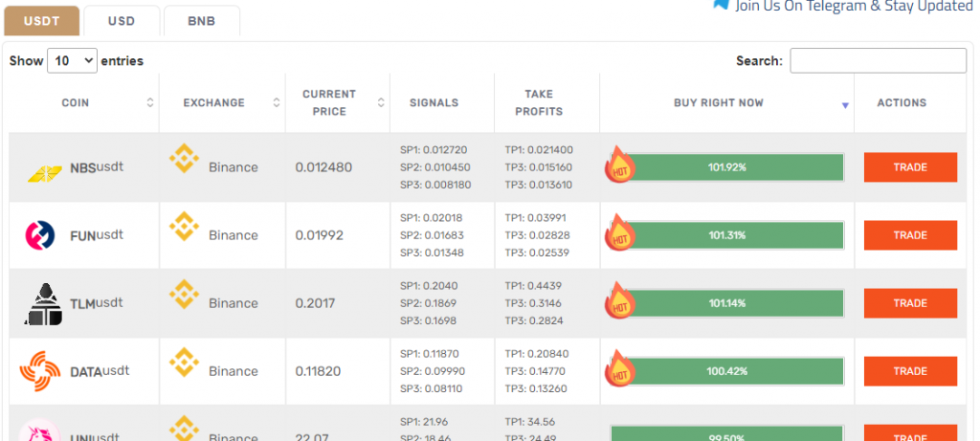Click the NBS coin logo icon
The width and height of the screenshot is (980, 441).
coord(43,172)
